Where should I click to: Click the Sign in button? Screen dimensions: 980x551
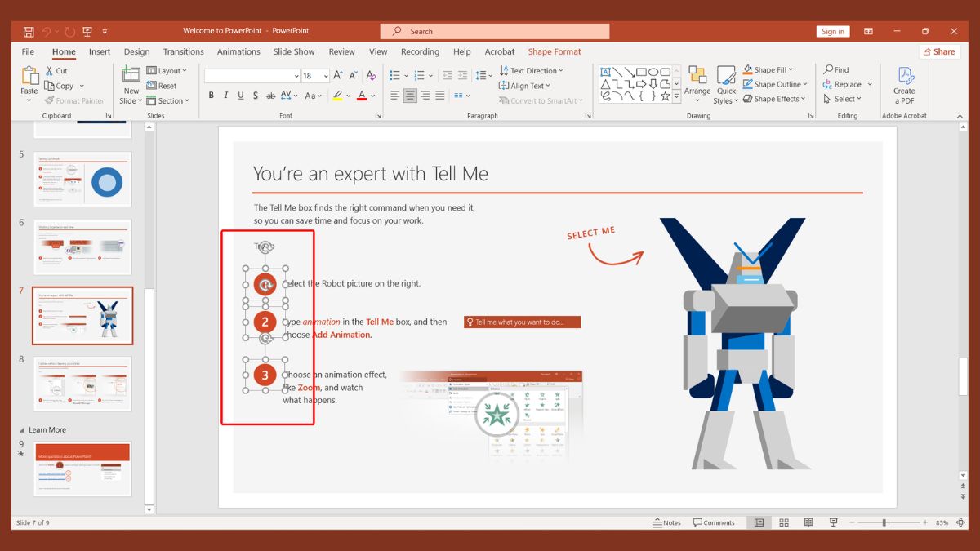[x=833, y=31]
